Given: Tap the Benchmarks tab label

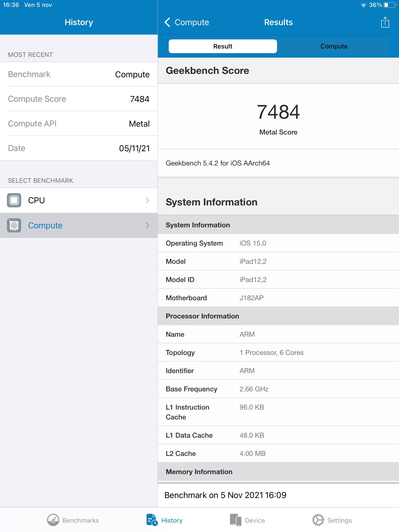Looking at the screenshot, I should pyautogui.click(x=81, y=520).
